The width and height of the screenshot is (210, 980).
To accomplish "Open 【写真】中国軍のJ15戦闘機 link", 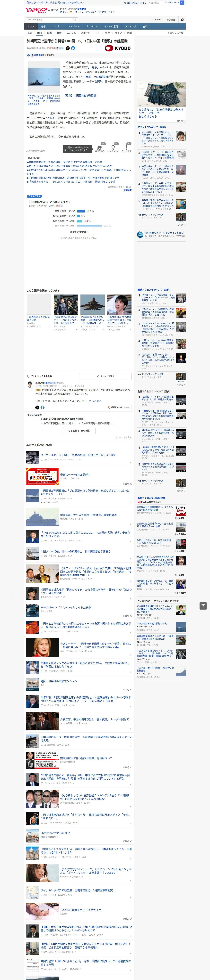I will (x=80, y=96).
